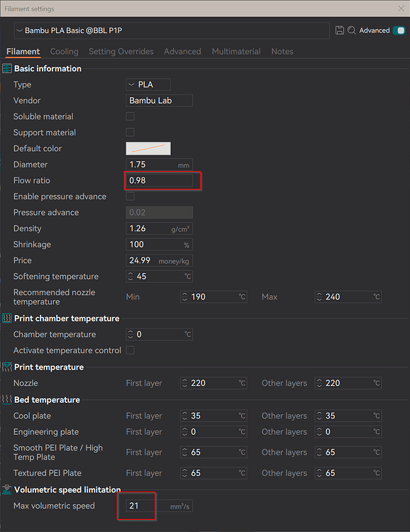Click the Print temperature section icon
This screenshot has height=532, width=410.
click(7, 367)
